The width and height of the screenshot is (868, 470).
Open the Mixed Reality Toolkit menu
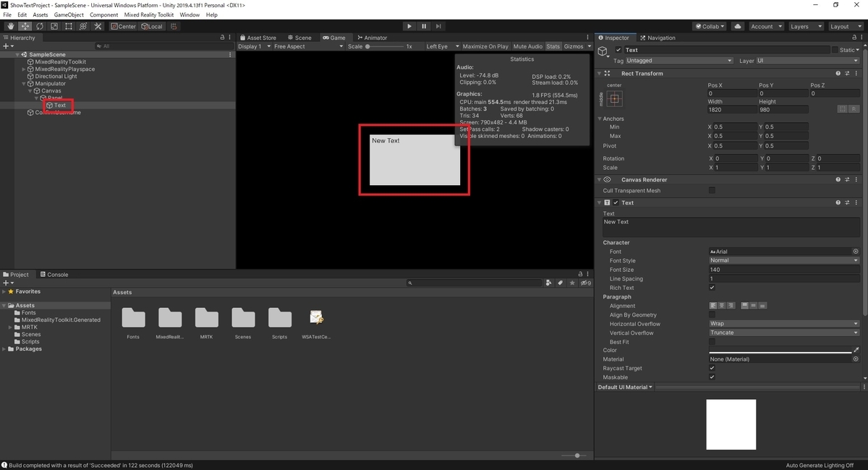tap(149, 14)
